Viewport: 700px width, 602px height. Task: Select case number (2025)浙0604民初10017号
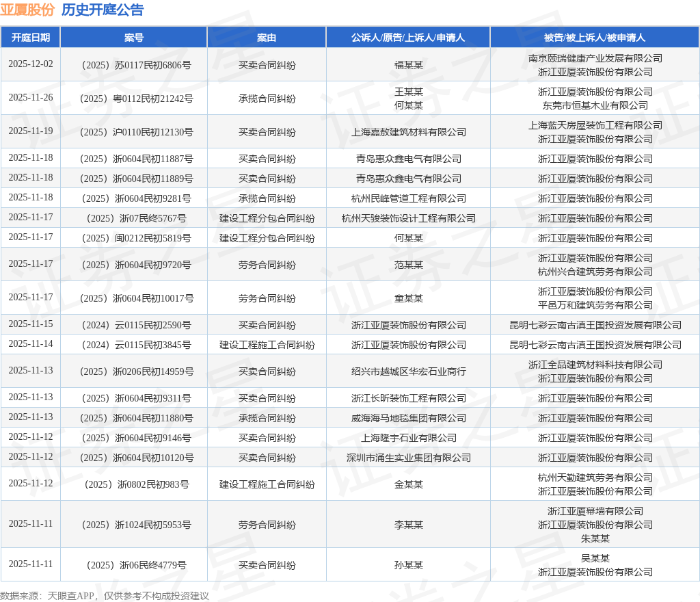pos(136,298)
